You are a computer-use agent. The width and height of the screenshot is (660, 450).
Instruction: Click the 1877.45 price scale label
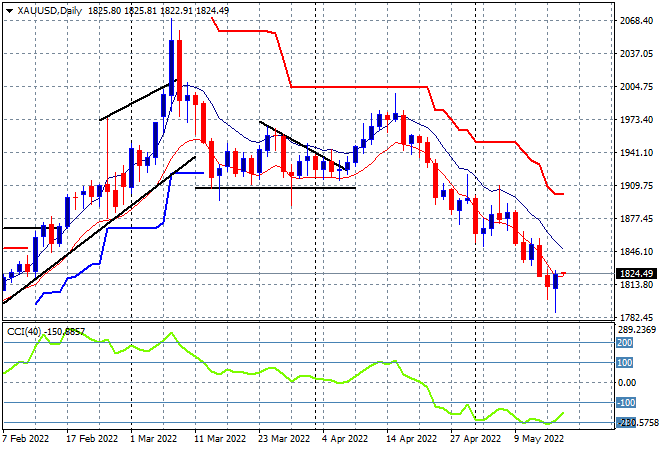click(636, 218)
